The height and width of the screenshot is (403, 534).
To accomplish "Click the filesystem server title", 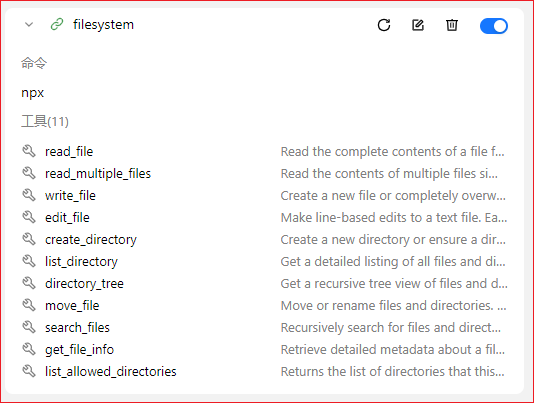I will [x=104, y=25].
